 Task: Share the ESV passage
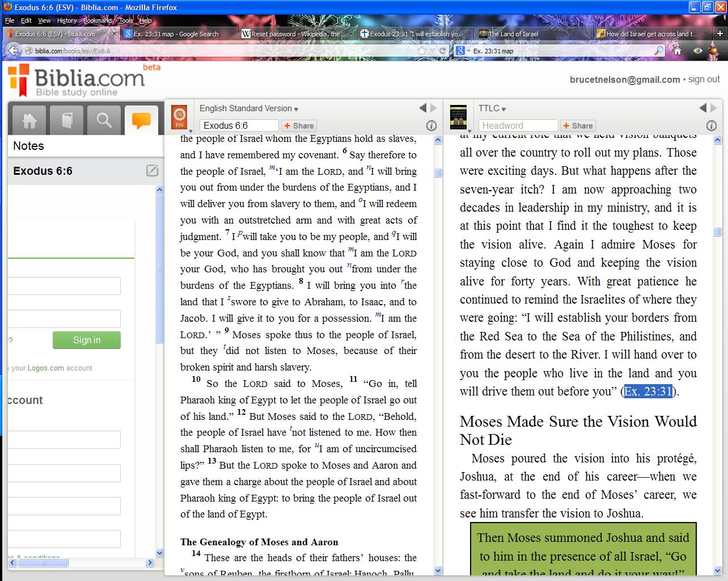[299, 125]
